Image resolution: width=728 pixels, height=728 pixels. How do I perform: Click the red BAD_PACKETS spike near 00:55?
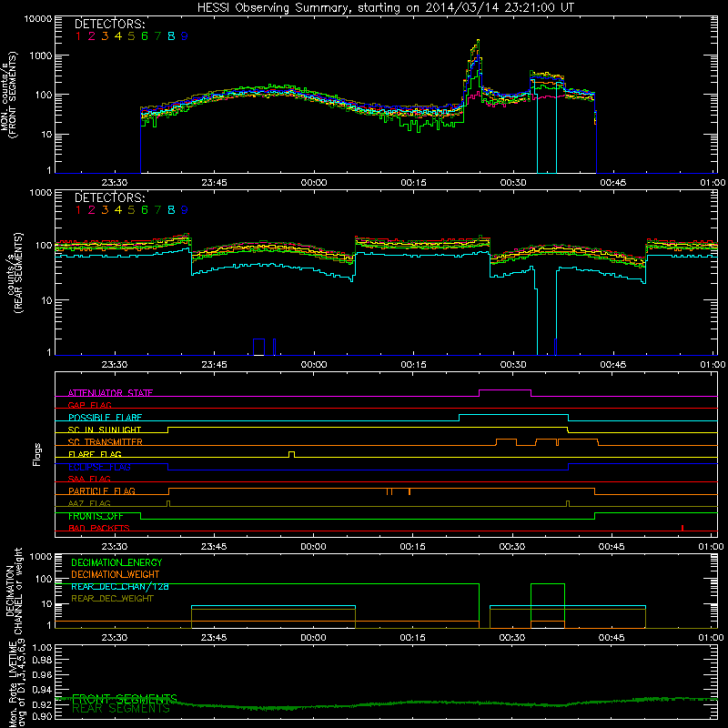(x=682, y=528)
